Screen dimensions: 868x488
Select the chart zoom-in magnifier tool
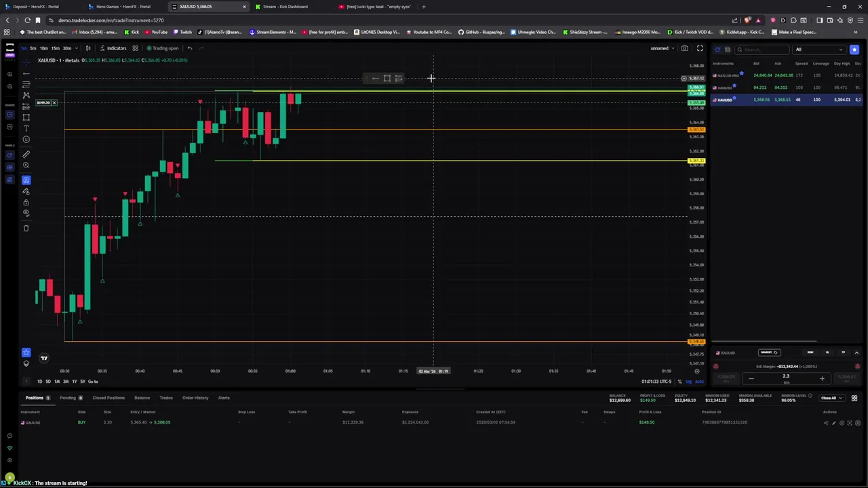(26, 165)
